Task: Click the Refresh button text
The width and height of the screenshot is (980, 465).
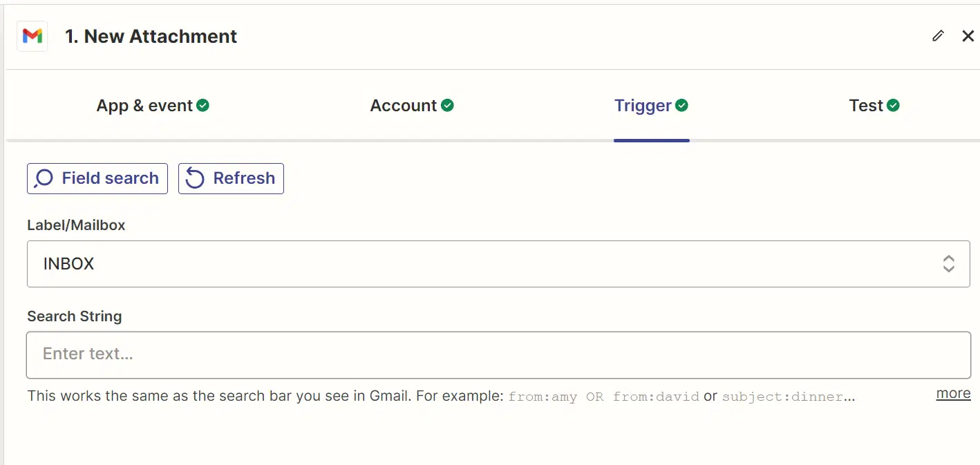Action: pyautogui.click(x=244, y=178)
